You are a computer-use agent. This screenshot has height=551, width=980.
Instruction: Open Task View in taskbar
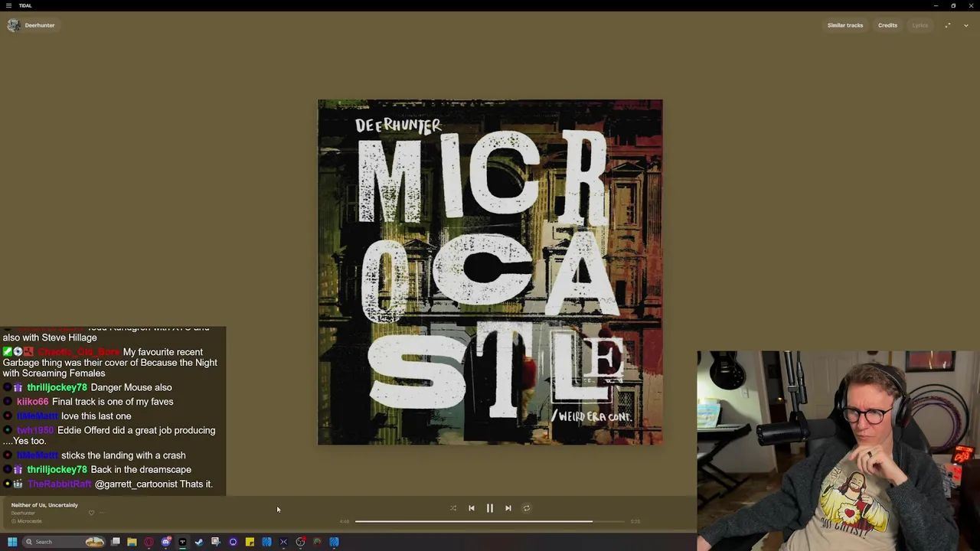pos(116,542)
